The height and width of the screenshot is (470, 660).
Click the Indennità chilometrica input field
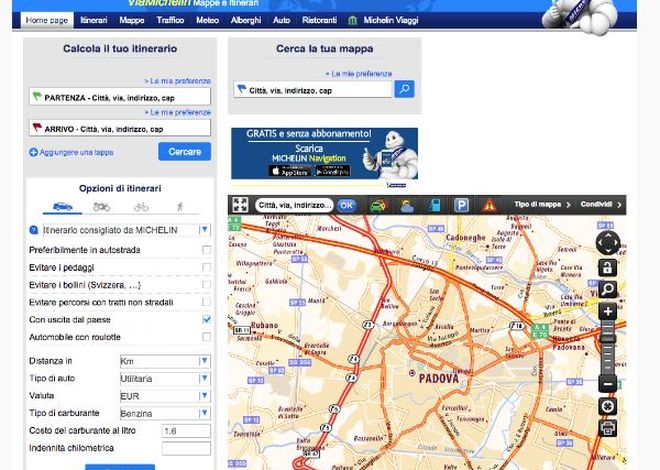click(186, 449)
